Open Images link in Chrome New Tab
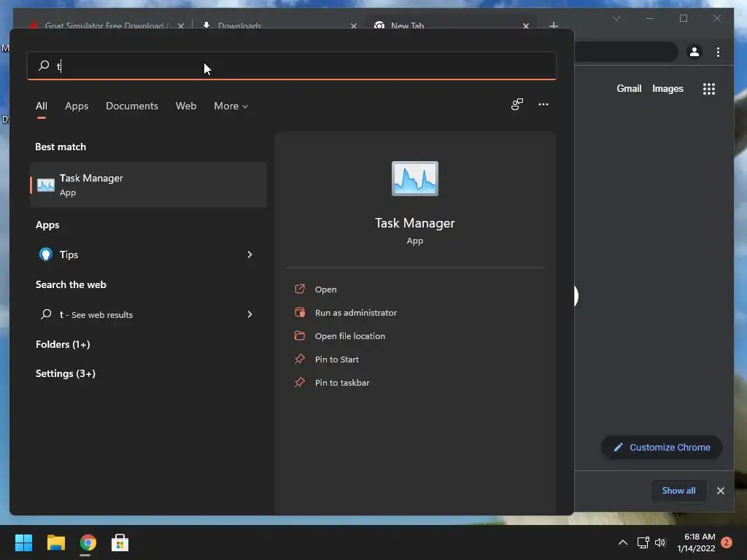 pyautogui.click(x=667, y=88)
